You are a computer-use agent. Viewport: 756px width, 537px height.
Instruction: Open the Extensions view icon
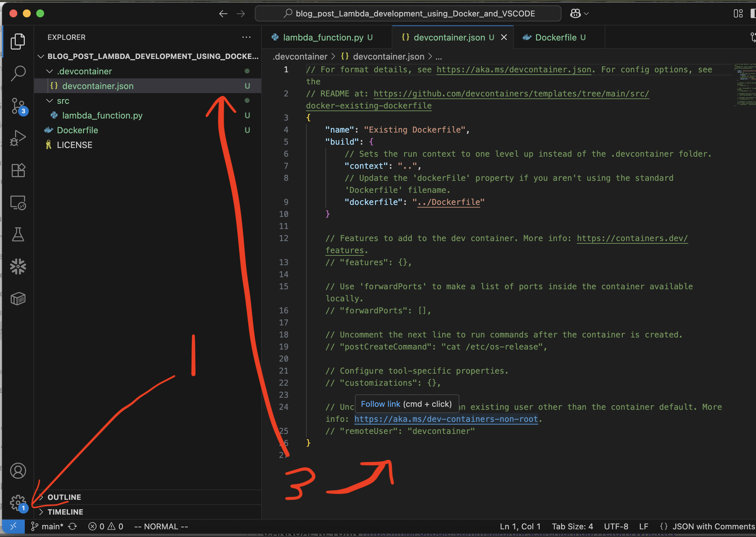pos(18,170)
